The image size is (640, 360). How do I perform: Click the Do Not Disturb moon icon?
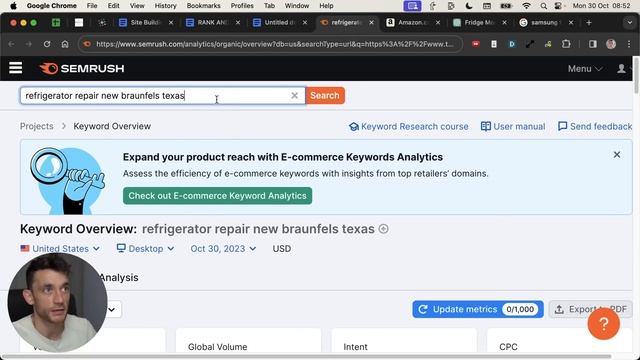pos(469,6)
